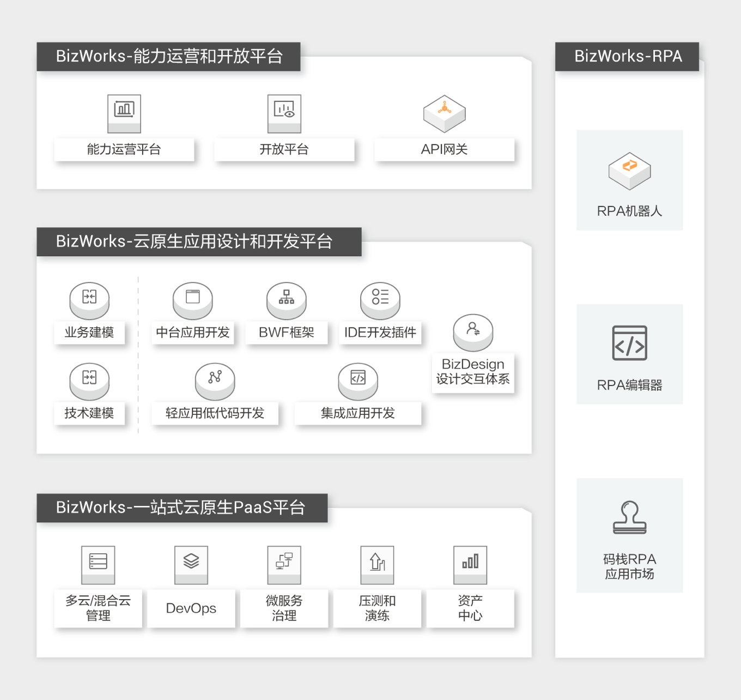Click the 码栈RPA应用市场 stamp icon

629,517
